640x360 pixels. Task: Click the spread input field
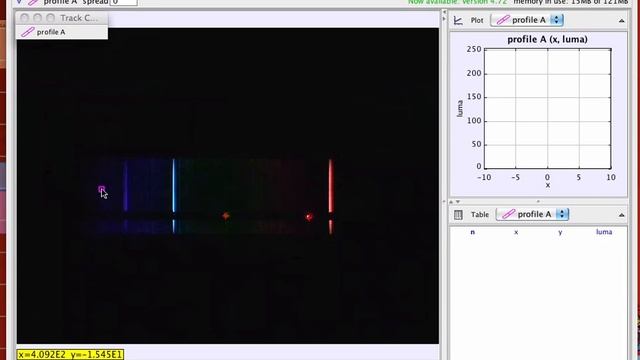tap(124, 2)
